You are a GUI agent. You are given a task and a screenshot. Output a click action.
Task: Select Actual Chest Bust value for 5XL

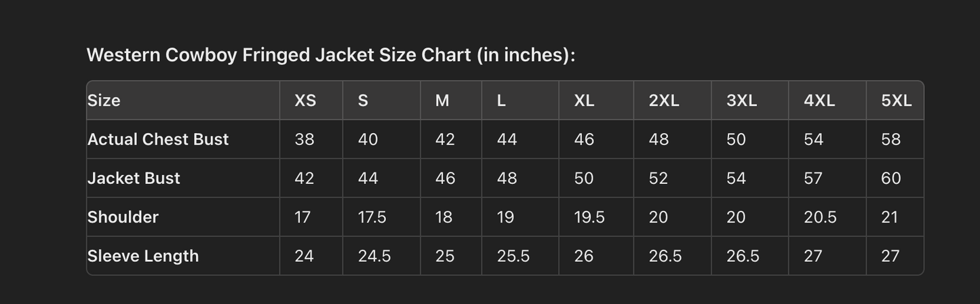(x=890, y=139)
